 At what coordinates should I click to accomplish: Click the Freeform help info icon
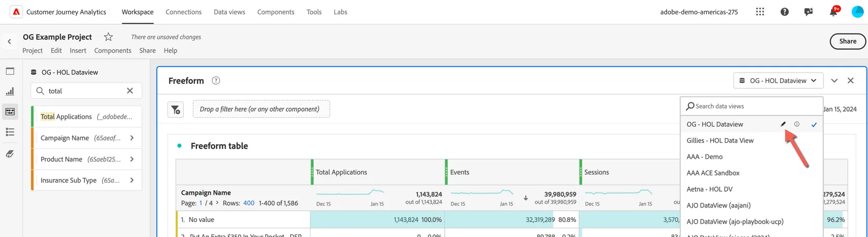pyautogui.click(x=216, y=81)
